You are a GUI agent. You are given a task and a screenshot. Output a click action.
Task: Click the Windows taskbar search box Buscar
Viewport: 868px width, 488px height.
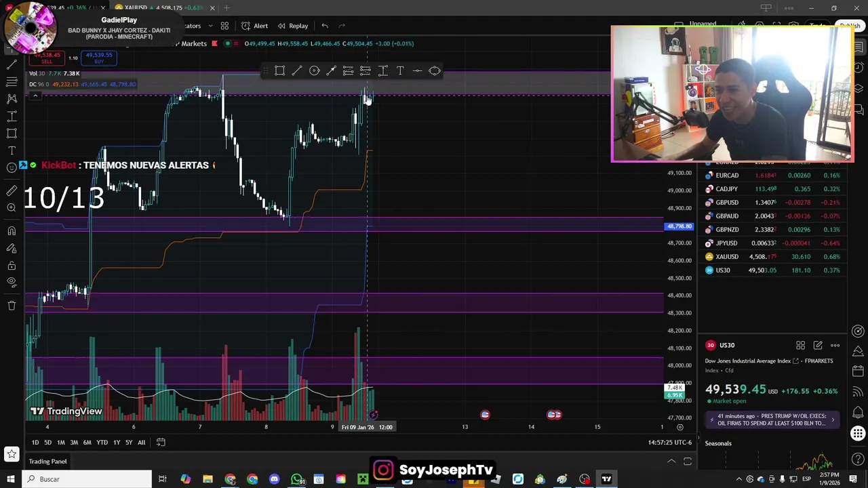tap(87, 479)
